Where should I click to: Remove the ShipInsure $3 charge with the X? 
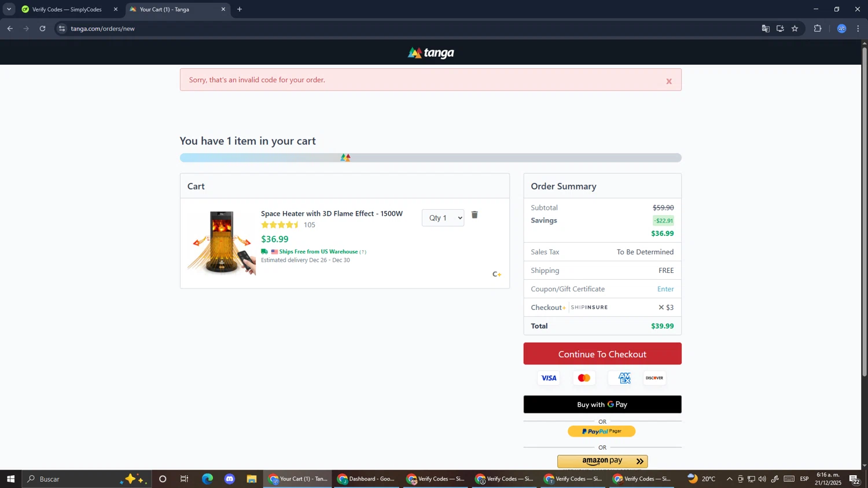tap(661, 308)
